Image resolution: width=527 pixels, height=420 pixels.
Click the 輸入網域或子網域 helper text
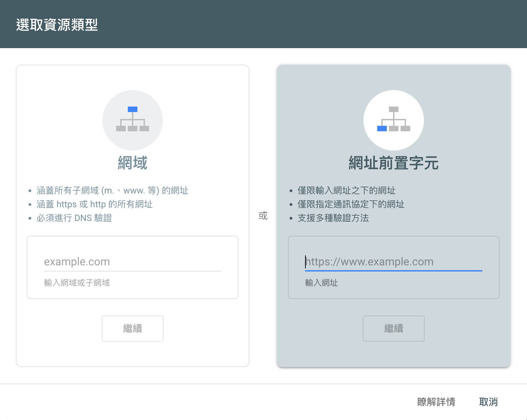point(77,283)
